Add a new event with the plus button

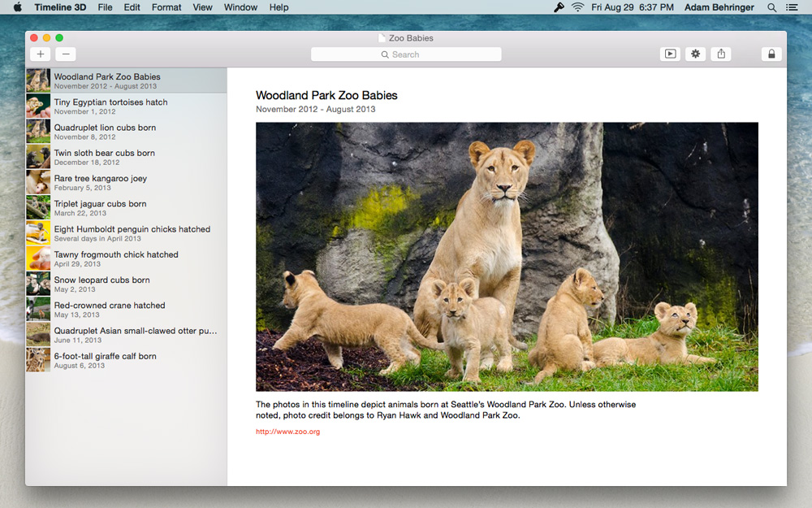(41, 54)
